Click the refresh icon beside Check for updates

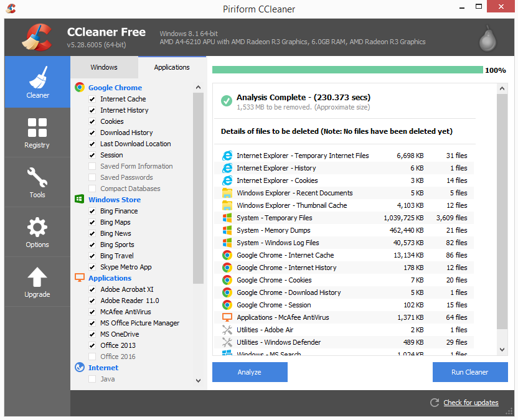pyautogui.click(x=435, y=403)
